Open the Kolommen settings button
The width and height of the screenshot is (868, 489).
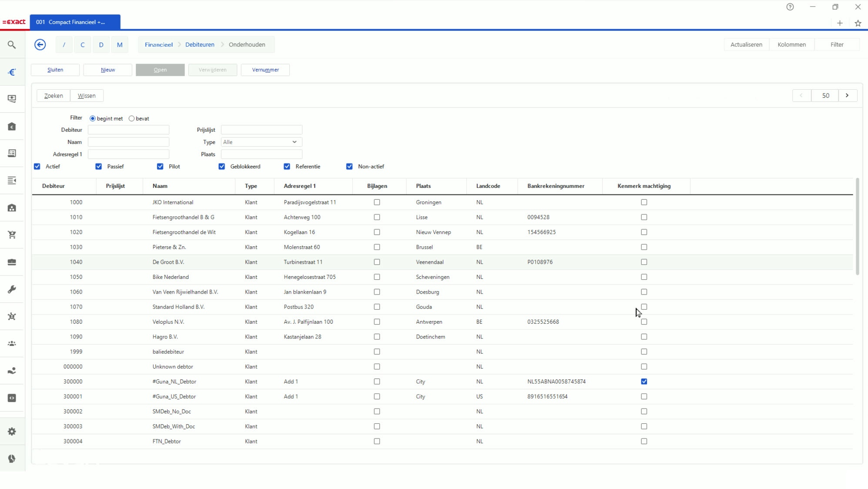click(x=791, y=44)
